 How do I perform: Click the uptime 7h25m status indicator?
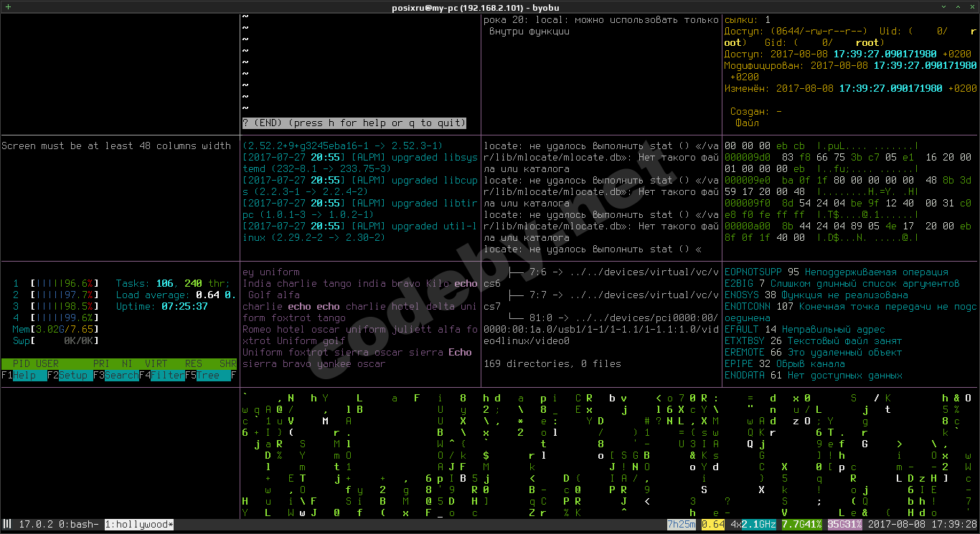(x=681, y=525)
